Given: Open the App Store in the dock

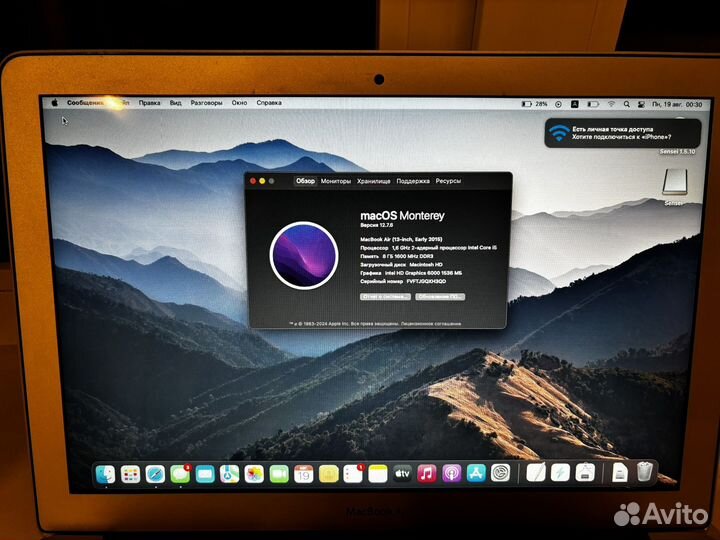Looking at the screenshot, I should click(x=476, y=473).
